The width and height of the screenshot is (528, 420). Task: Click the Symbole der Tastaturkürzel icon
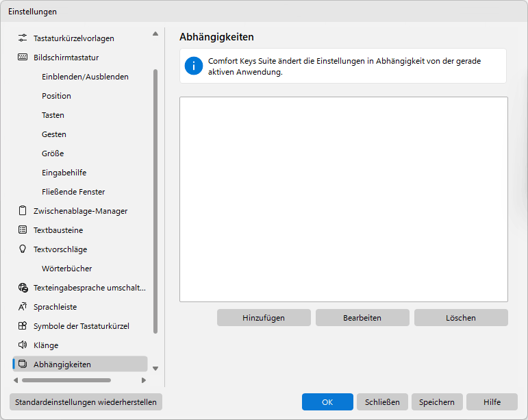(x=23, y=326)
